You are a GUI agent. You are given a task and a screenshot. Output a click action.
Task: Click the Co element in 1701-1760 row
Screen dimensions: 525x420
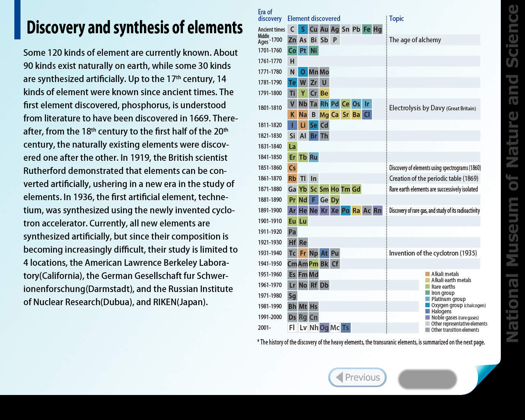click(x=292, y=50)
